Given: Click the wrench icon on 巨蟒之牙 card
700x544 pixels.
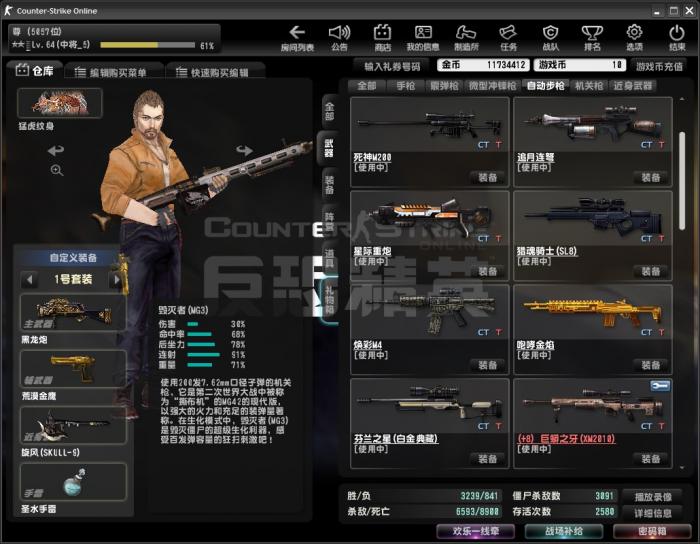Looking at the screenshot, I should 660,386.
